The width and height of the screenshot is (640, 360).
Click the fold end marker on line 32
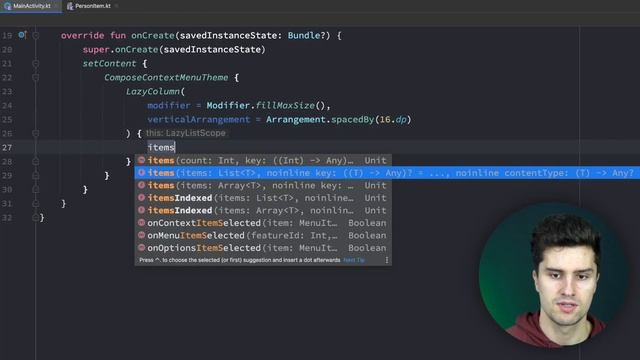36,218
